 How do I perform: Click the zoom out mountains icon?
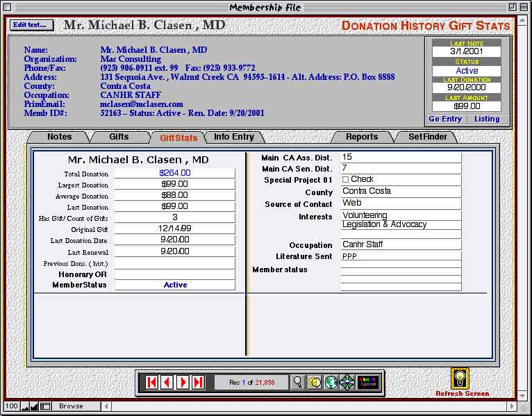(x=25, y=406)
